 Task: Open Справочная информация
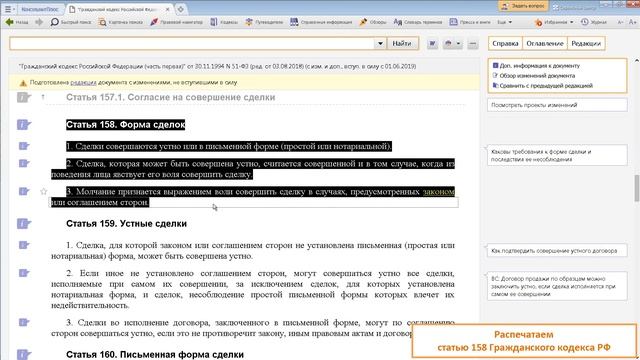pos(321,22)
